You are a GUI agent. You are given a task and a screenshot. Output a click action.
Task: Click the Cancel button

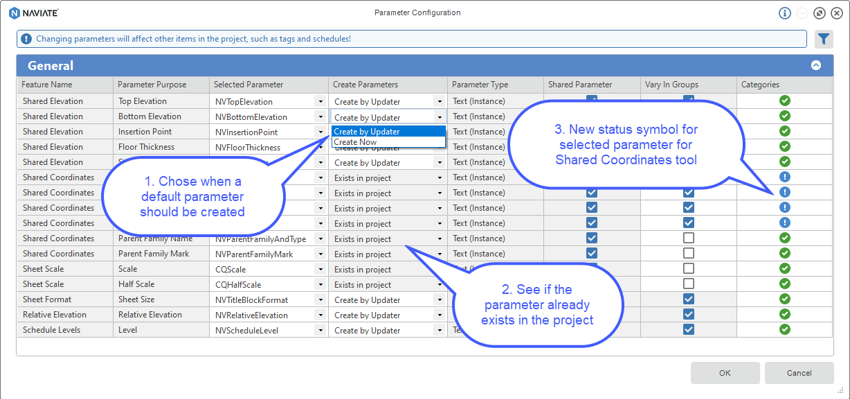[x=799, y=373]
